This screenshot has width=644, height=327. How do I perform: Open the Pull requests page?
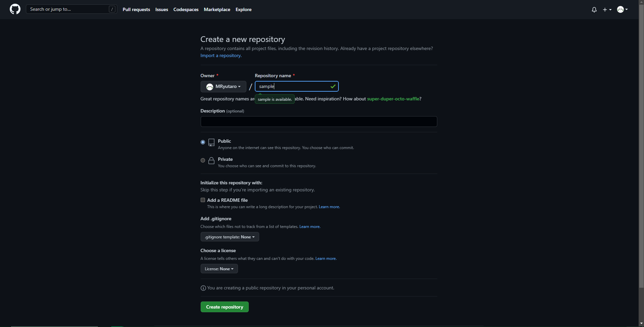[136, 9]
